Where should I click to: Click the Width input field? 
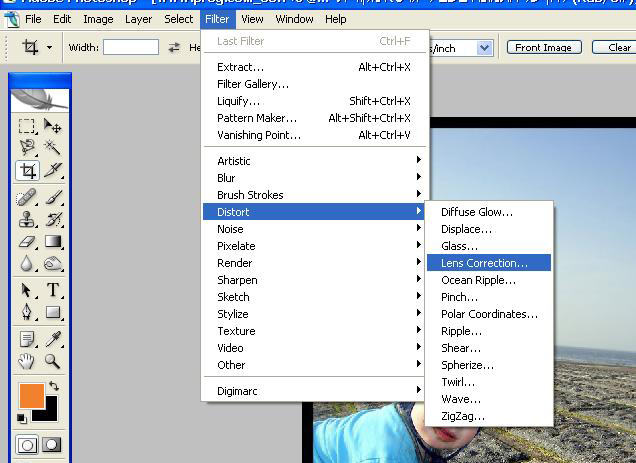[x=131, y=47]
